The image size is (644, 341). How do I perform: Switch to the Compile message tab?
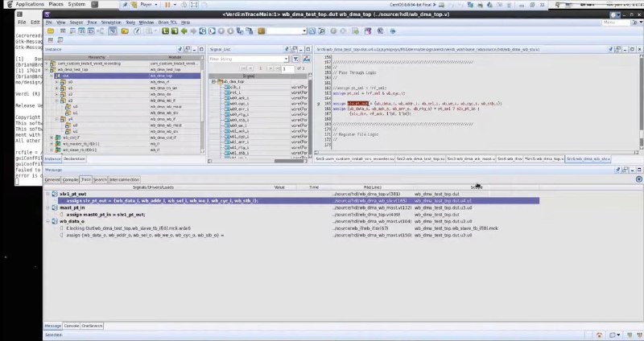[x=70, y=179]
